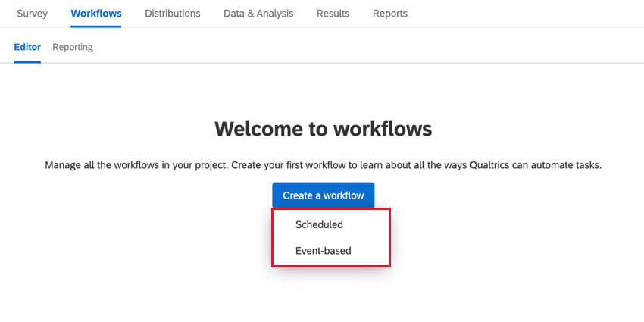Click the empty area inside the red-outlined menu
The height and width of the screenshot is (322, 644).
tap(370, 237)
